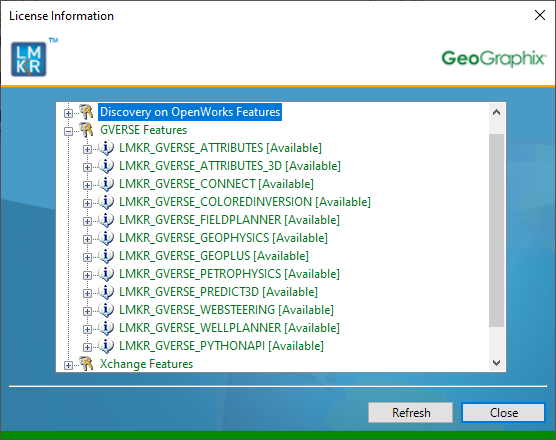Click the keys icon beside GVERSE Features

86,130
